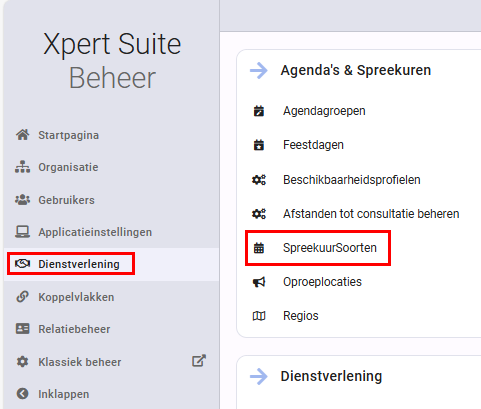Click the Gebruikers people icon
Image resolution: width=481 pixels, height=409 pixels.
[x=22, y=200]
